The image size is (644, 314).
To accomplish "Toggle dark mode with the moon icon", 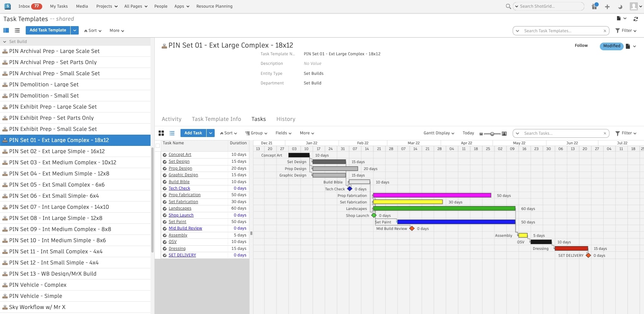I will [x=620, y=7].
